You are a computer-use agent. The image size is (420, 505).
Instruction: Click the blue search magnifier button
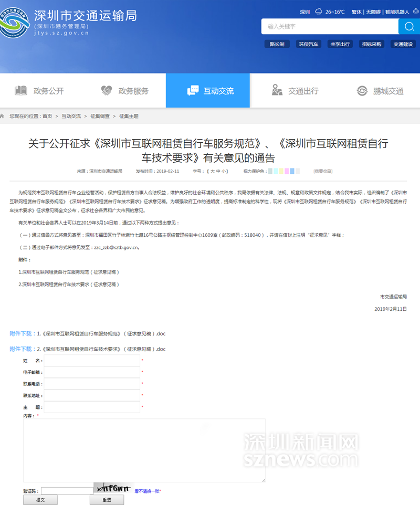[x=408, y=26]
